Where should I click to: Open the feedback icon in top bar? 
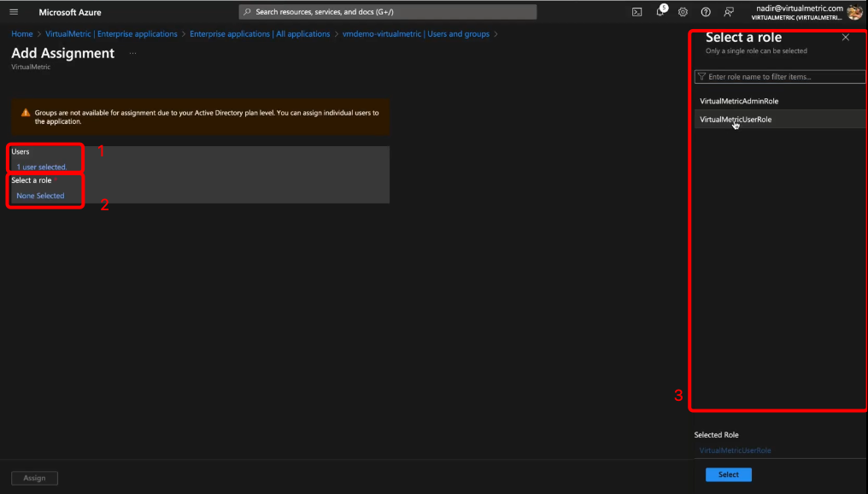coord(729,12)
